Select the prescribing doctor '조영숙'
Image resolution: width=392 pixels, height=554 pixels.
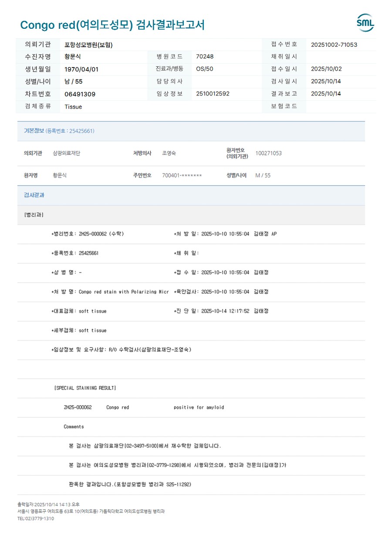tap(169, 153)
